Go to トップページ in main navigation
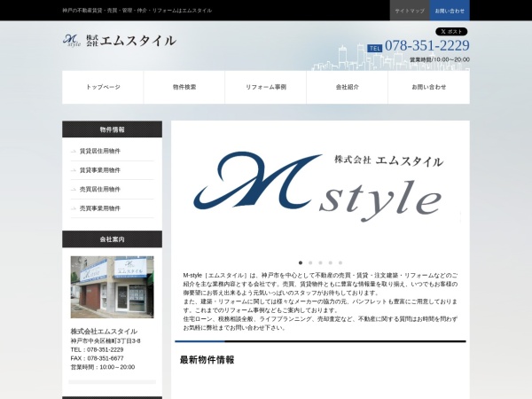532x399 pixels. click(103, 87)
